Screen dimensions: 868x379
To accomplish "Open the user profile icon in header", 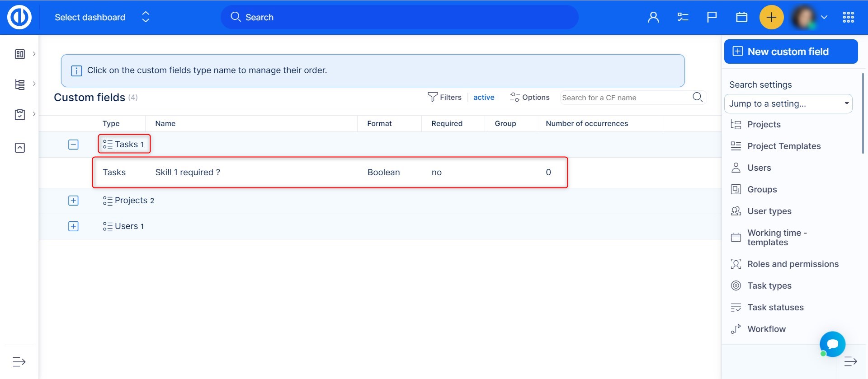I will pyautogui.click(x=653, y=18).
